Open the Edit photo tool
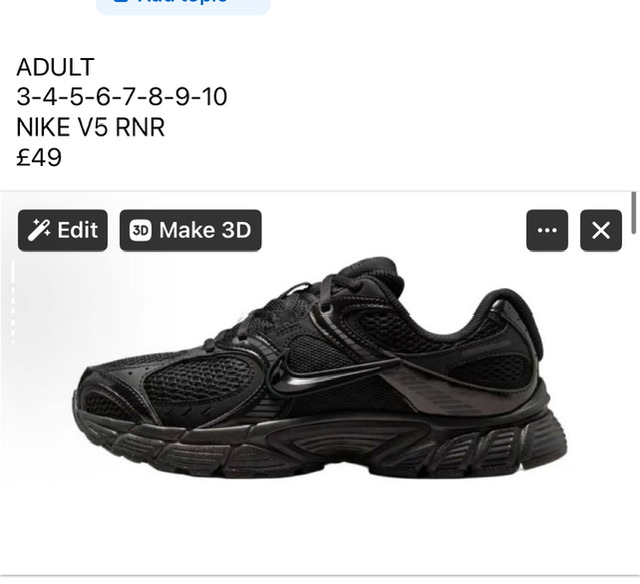This screenshot has height=584, width=640. pyautogui.click(x=63, y=230)
